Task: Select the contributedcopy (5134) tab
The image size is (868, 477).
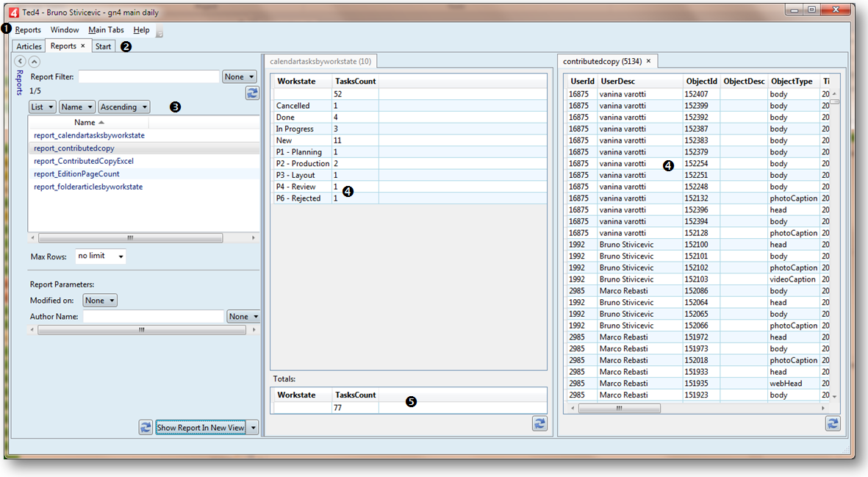Action: tap(602, 62)
